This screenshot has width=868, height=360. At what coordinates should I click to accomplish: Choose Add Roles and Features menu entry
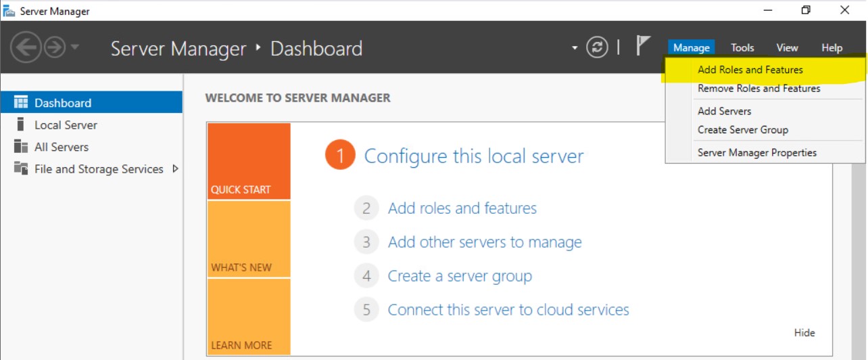point(750,70)
